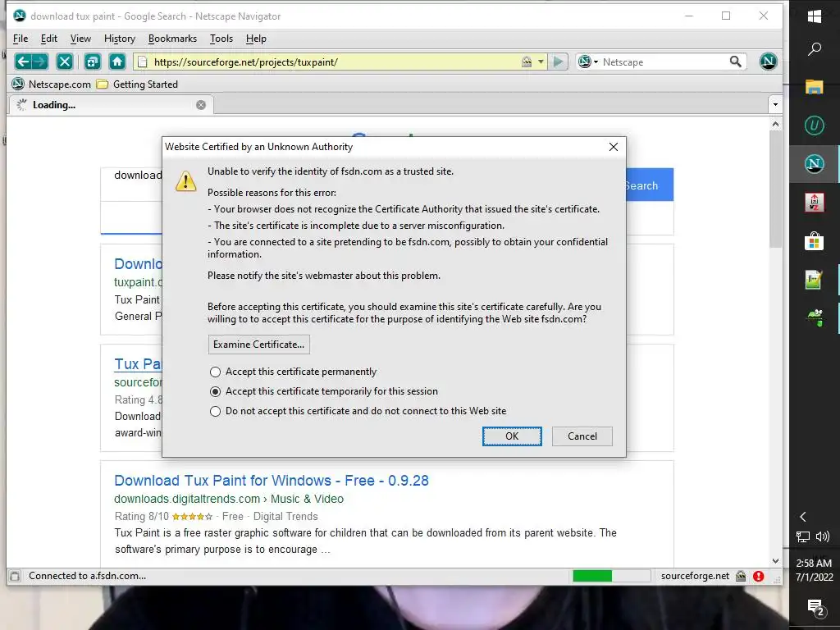Click the new tab toolbar icon

click(x=92, y=62)
